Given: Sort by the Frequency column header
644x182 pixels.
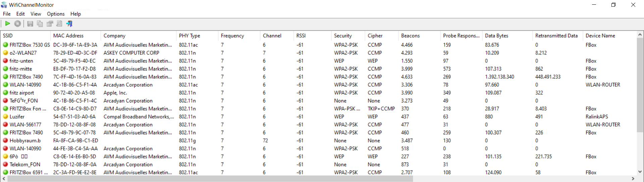Looking at the screenshot, I should pyautogui.click(x=239, y=36).
